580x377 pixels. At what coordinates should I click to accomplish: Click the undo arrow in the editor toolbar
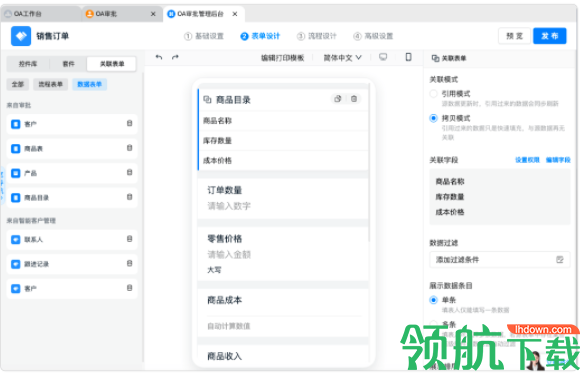tap(159, 57)
